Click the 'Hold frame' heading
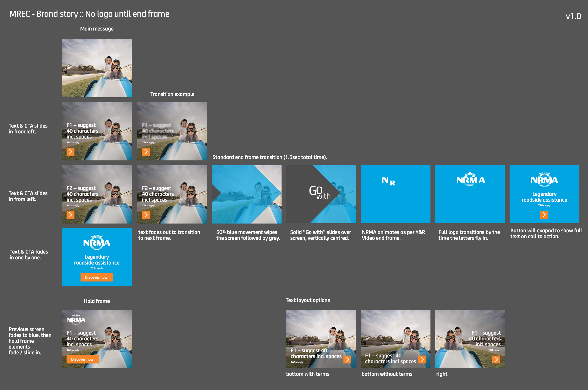The image size is (588, 390). (97, 301)
